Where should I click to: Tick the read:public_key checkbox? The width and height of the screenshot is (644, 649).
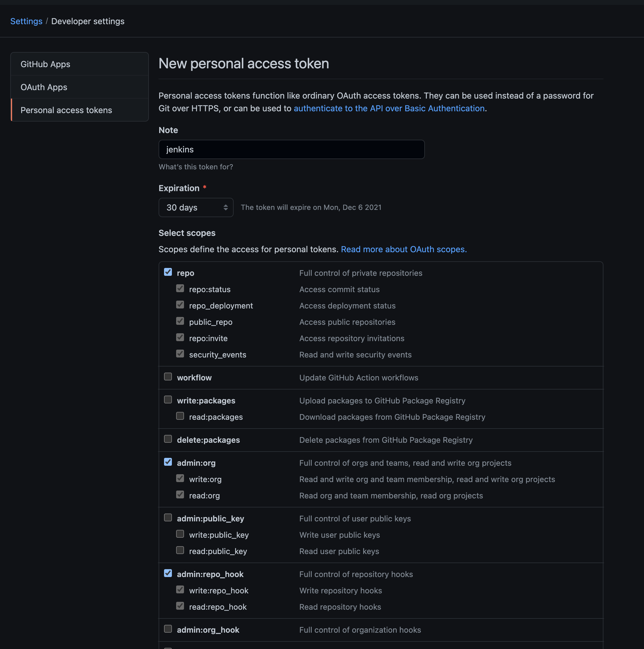click(180, 550)
